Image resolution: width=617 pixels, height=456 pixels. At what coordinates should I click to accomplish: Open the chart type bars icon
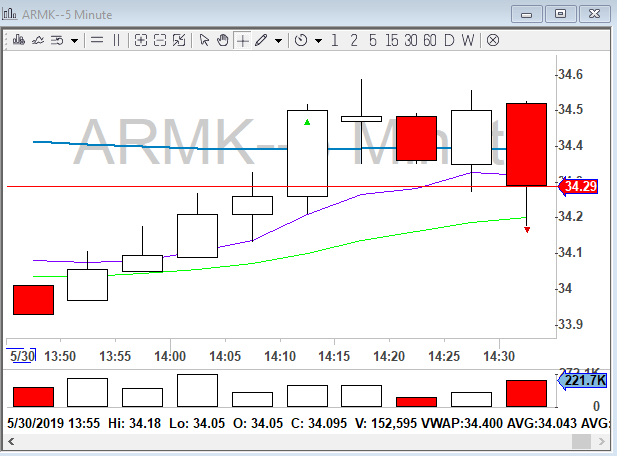(18, 40)
